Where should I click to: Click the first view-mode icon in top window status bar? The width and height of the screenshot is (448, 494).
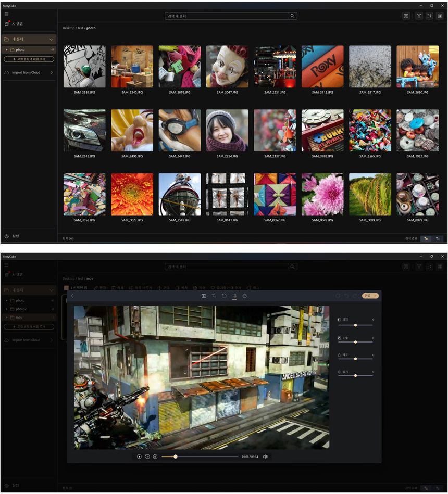pyautogui.click(x=426, y=238)
